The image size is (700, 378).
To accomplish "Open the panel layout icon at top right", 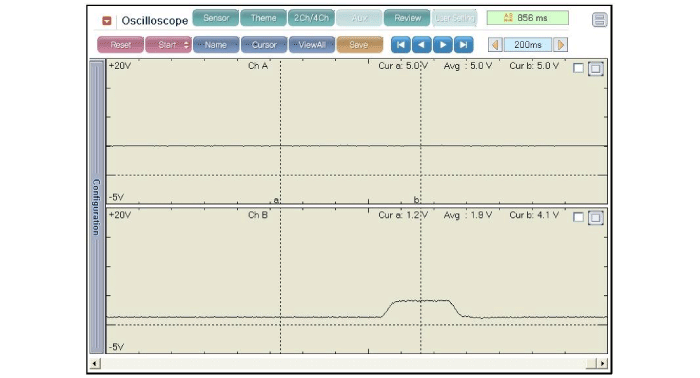I will (600, 20).
